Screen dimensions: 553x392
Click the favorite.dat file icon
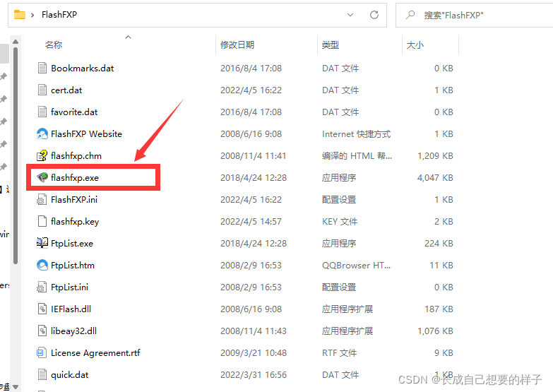pyautogui.click(x=42, y=112)
